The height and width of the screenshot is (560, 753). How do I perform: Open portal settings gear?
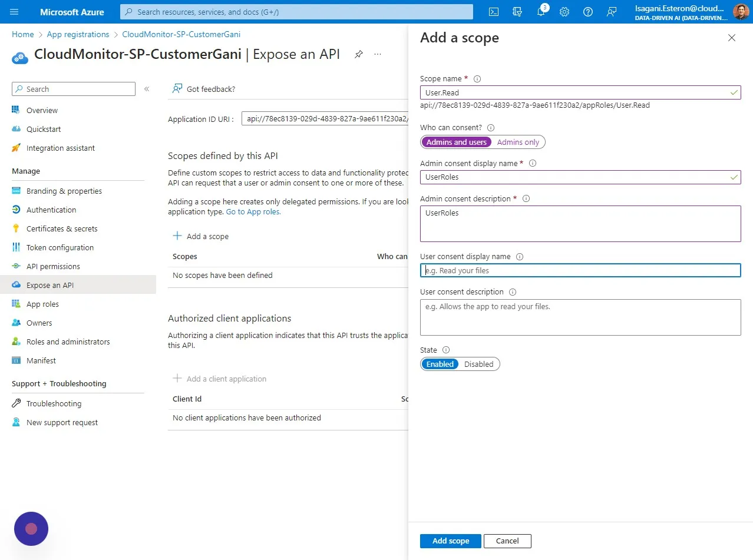(x=564, y=12)
